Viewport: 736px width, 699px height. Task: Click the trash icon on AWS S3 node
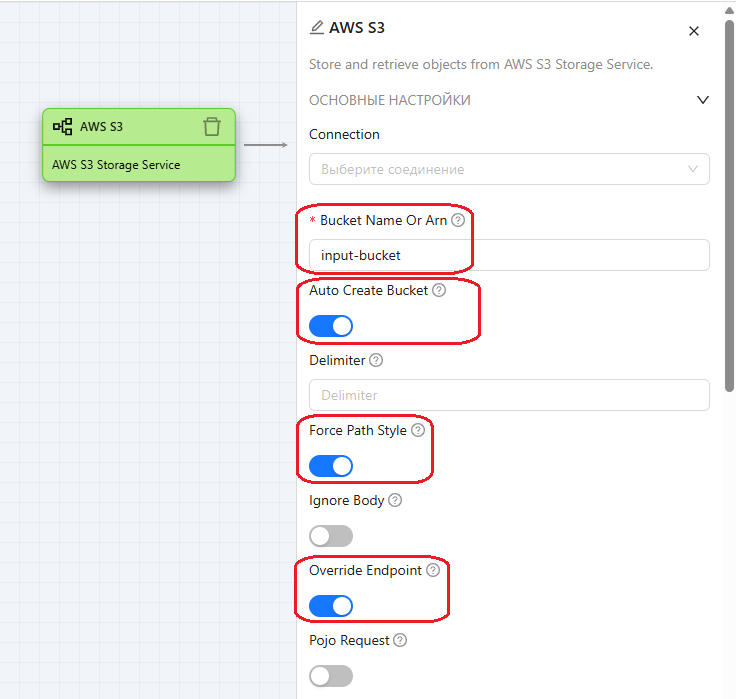[211, 127]
